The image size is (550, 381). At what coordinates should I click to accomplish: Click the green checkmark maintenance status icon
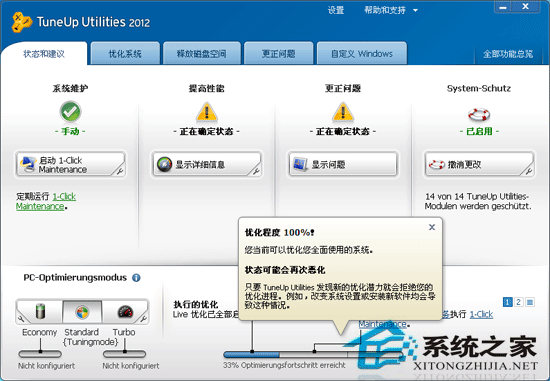pos(70,112)
